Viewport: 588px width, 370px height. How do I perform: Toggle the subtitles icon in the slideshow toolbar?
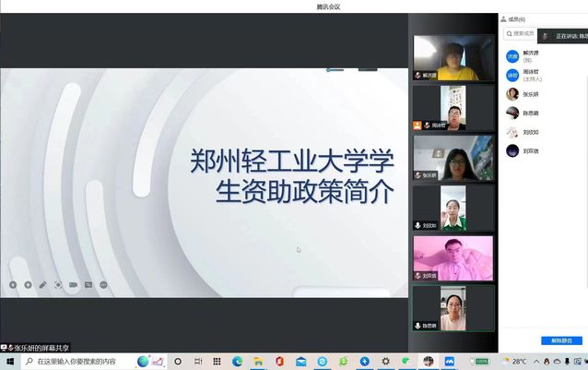click(88, 284)
